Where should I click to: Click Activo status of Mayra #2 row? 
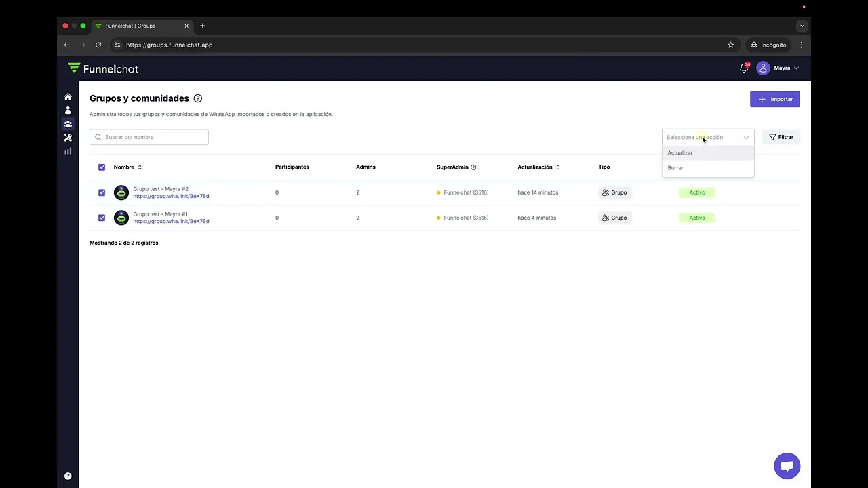tap(697, 192)
